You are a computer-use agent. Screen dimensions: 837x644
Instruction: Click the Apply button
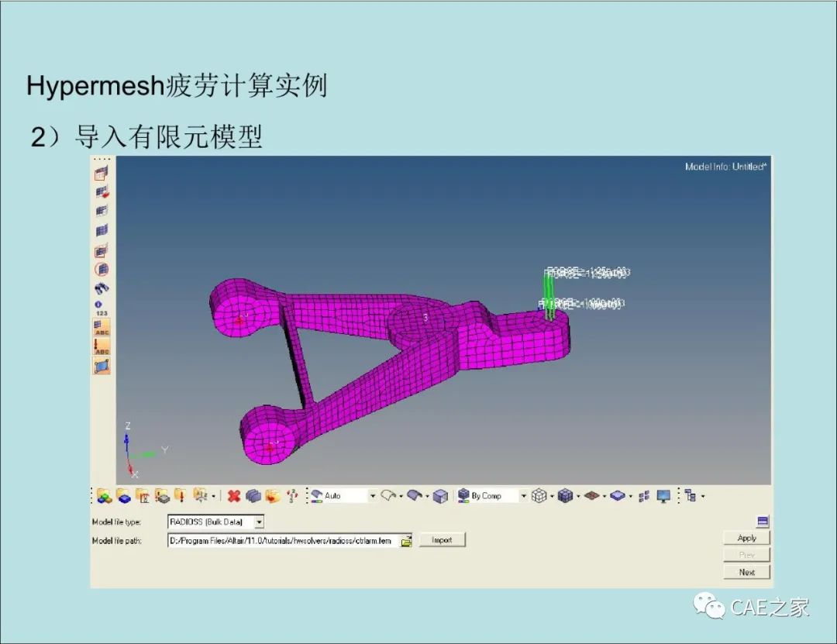pyautogui.click(x=747, y=538)
